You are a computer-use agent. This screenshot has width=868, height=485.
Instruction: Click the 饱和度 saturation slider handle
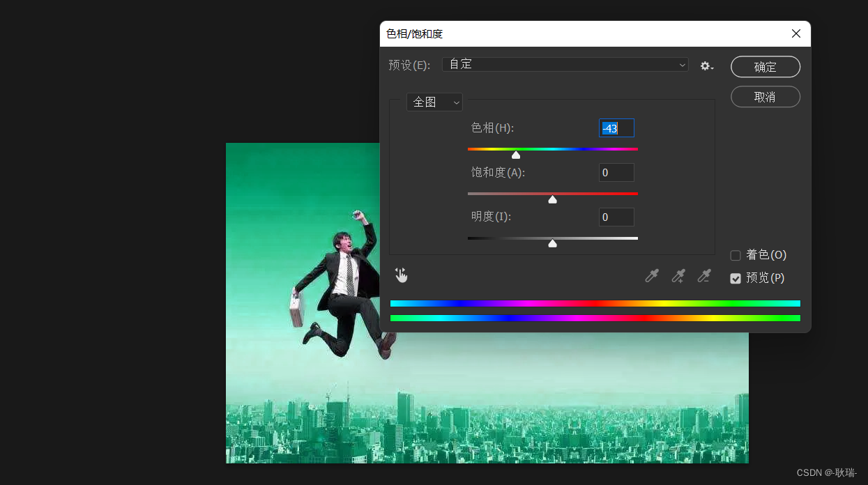[x=552, y=199]
